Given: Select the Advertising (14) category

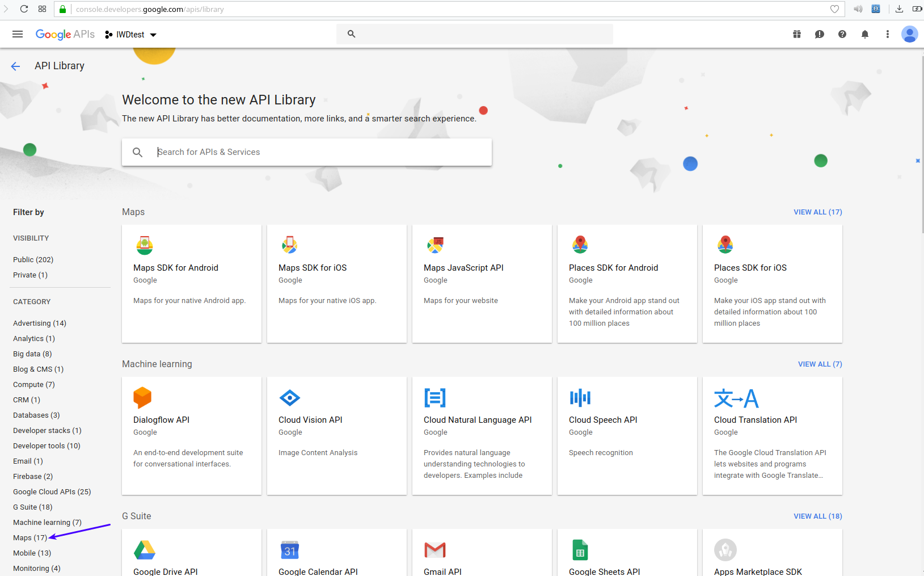Looking at the screenshot, I should tap(40, 323).
